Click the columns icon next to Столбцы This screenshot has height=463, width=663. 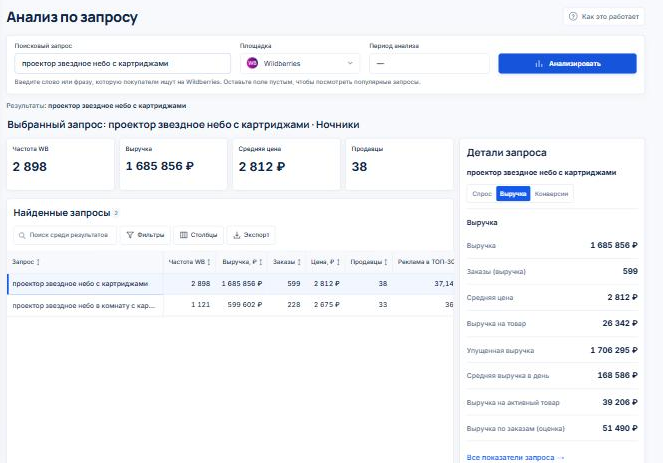coord(184,235)
